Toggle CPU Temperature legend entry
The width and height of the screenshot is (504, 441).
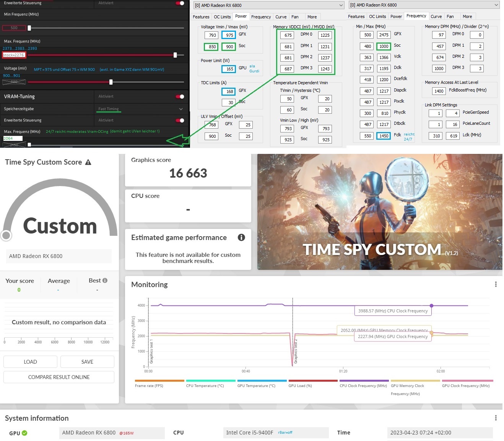pos(211,383)
